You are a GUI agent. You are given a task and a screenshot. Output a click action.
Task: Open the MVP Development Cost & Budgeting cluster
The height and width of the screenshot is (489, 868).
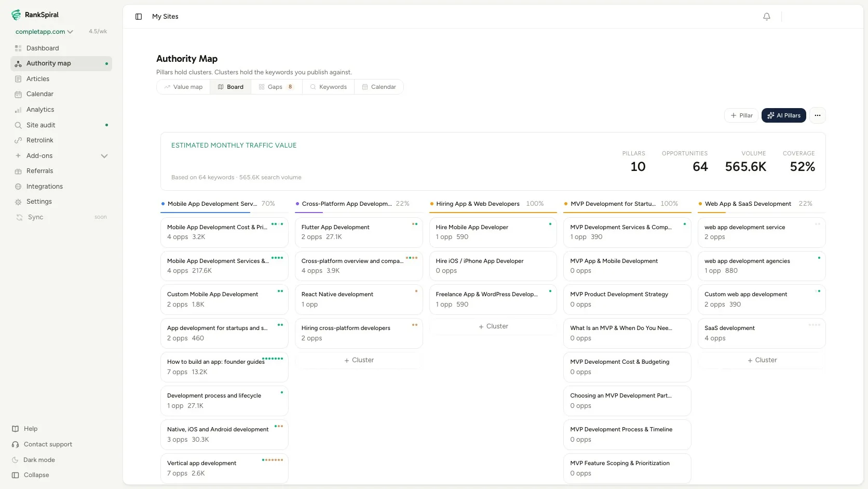point(627,367)
